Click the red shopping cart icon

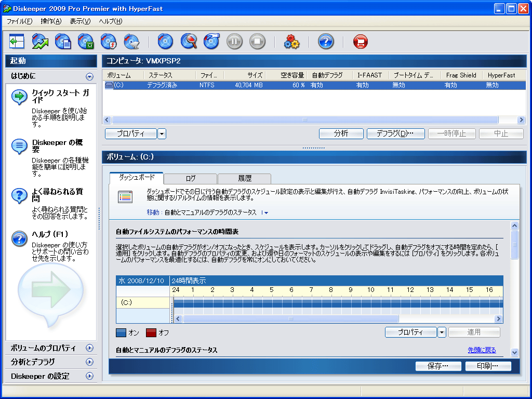pyautogui.click(x=361, y=42)
